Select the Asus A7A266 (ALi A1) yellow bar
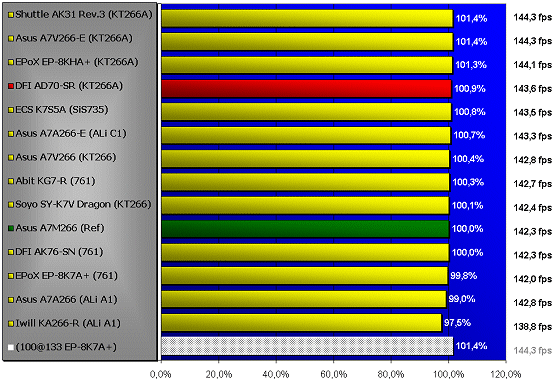555x382 pixels. [304, 299]
